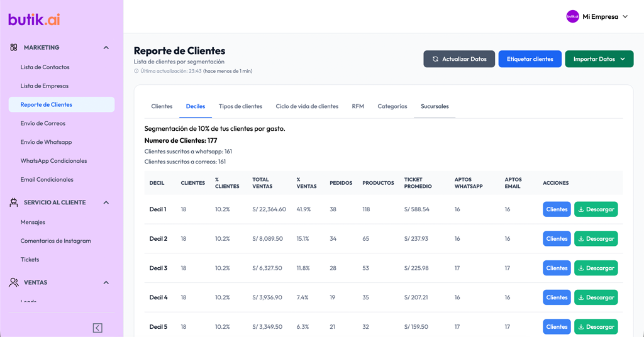
Task: Open the Mi Empresa account dropdown arrow
Action: pyautogui.click(x=625, y=17)
